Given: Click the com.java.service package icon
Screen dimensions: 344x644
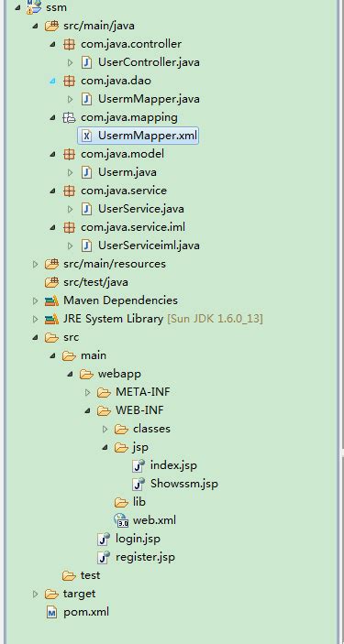Looking at the screenshot, I should [69, 191].
